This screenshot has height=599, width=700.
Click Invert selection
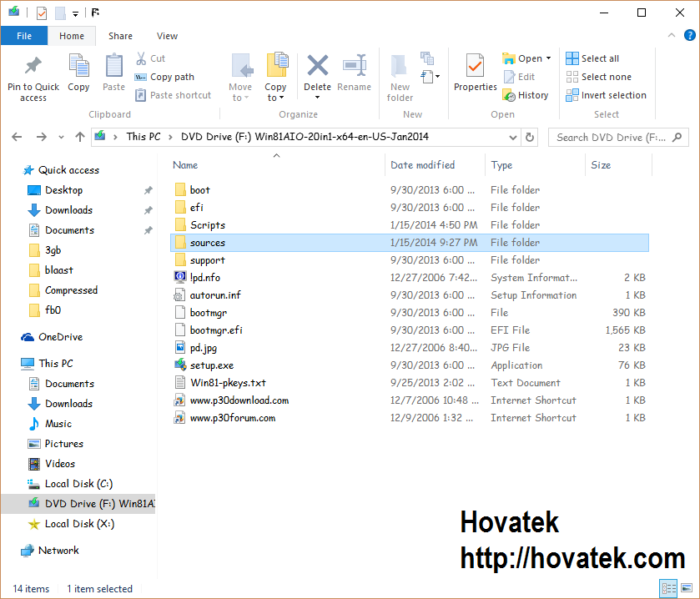pos(606,95)
